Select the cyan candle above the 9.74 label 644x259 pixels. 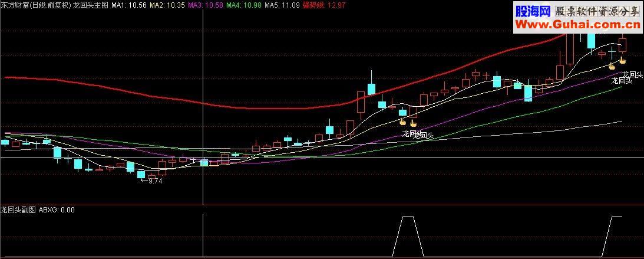141,175
